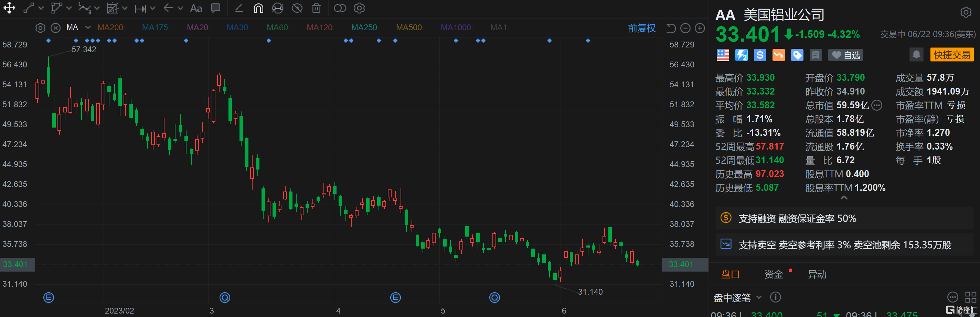Expand the Gann box tool dropdown
The image size is (980, 317).
[125, 8]
